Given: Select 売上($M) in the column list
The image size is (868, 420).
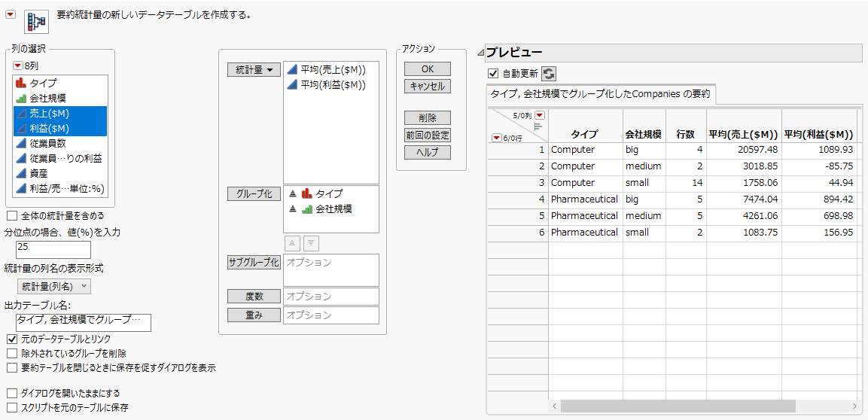Looking at the screenshot, I should (x=60, y=113).
